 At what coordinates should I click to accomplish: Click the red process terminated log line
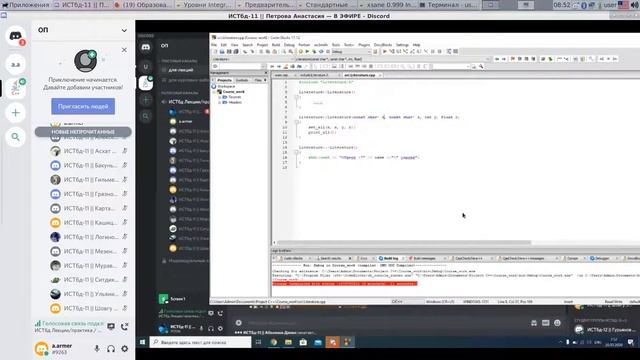pos(345,283)
